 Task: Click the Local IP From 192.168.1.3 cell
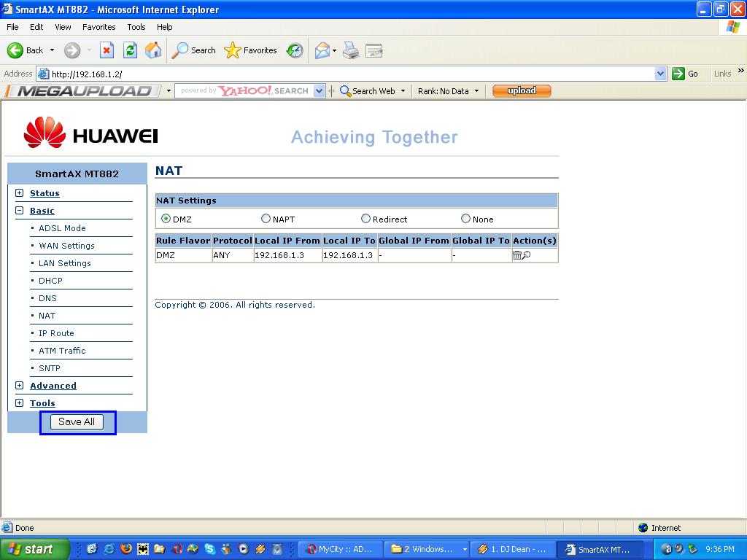(x=287, y=255)
